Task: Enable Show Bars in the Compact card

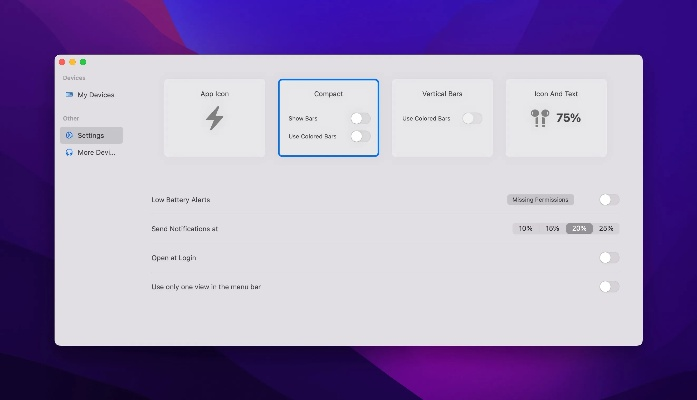Action: point(359,118)
